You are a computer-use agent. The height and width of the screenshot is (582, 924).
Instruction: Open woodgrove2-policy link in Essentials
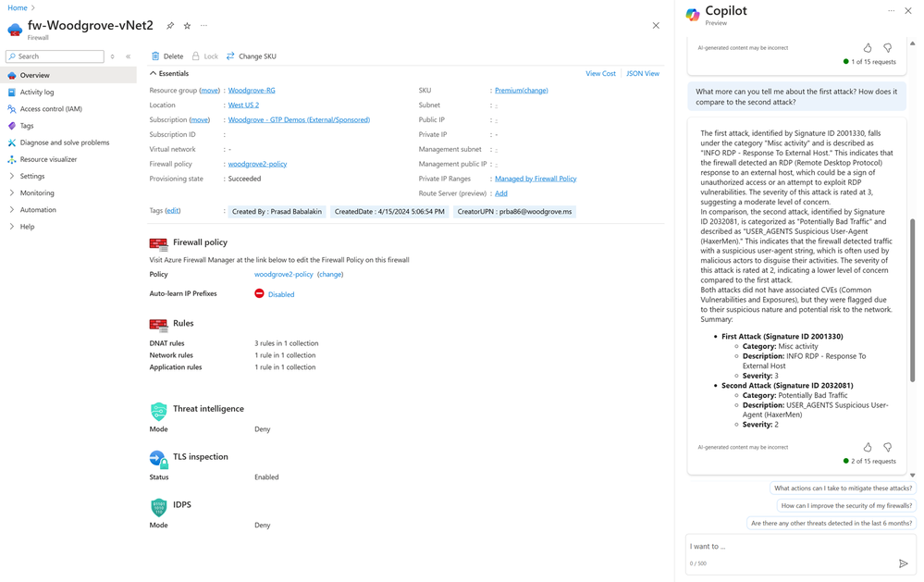257,164
